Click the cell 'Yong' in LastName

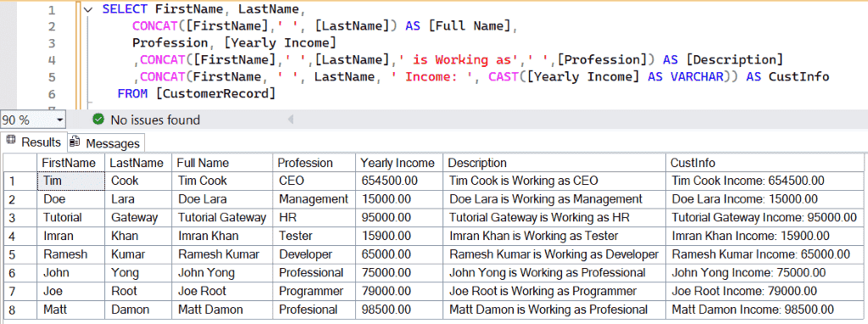point(138,272)
